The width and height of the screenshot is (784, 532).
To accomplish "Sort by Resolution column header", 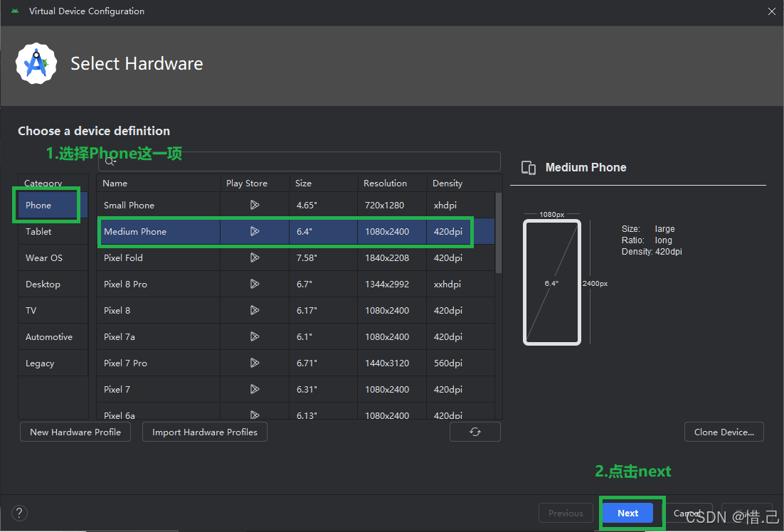I will pyautogui.click(x=393, y=183).
